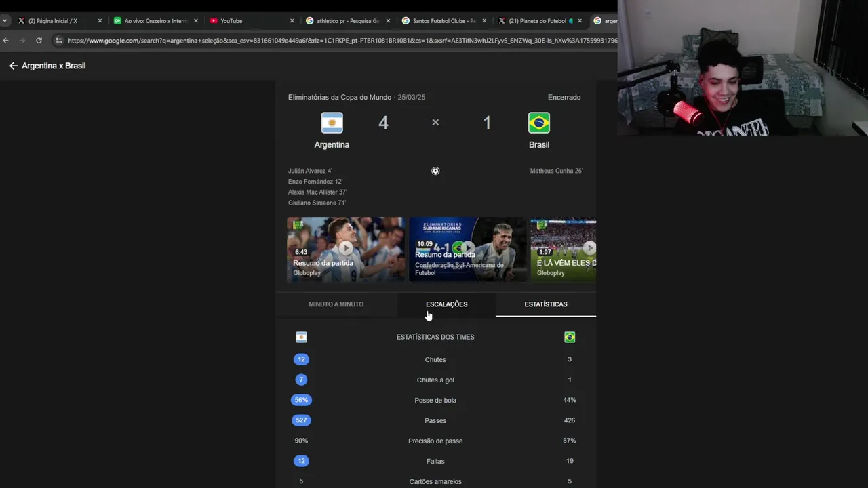Close the athletico pr search tab
868x488 pixels.
(x=389, y=21)
